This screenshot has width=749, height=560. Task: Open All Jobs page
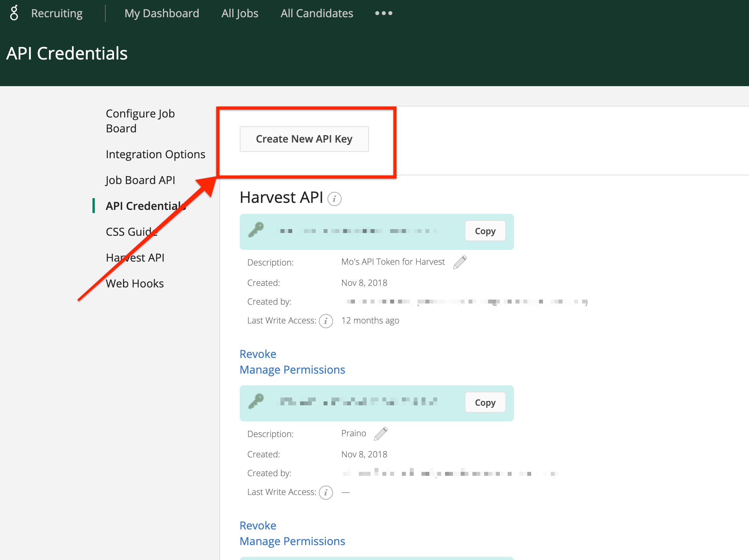click(x=240, y=13)
